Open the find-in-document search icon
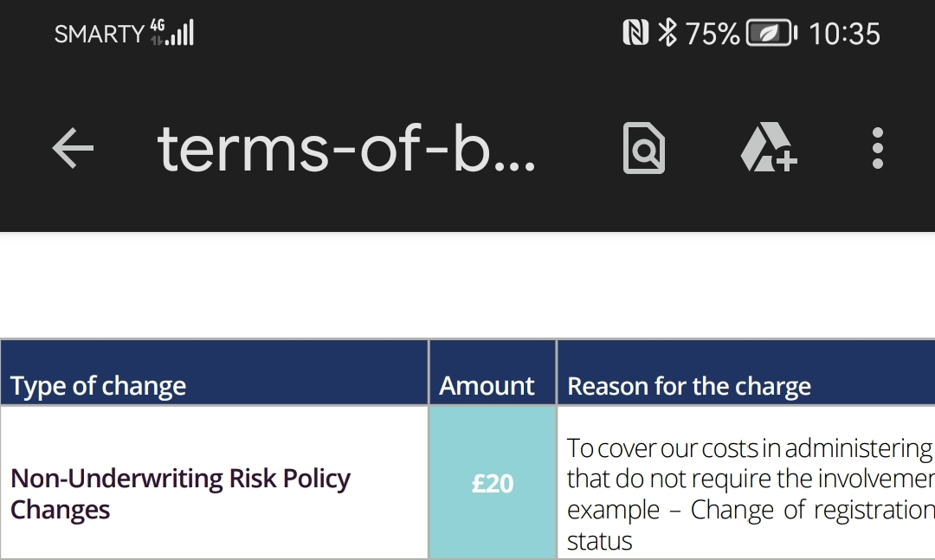 (x=644, y=148)
